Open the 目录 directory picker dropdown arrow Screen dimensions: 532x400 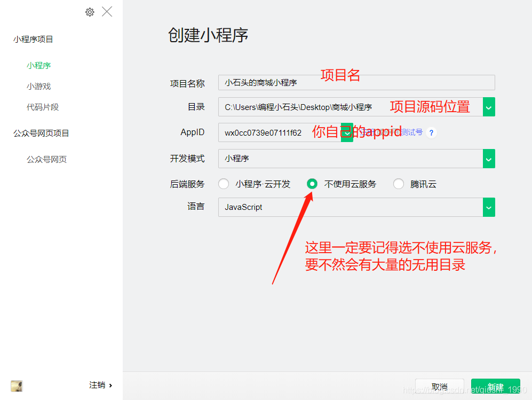pyautogui.click(x=489, y=107)
